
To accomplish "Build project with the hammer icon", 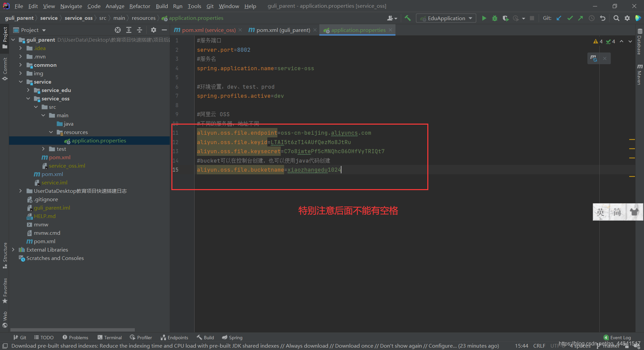I will tap(408, 18).
